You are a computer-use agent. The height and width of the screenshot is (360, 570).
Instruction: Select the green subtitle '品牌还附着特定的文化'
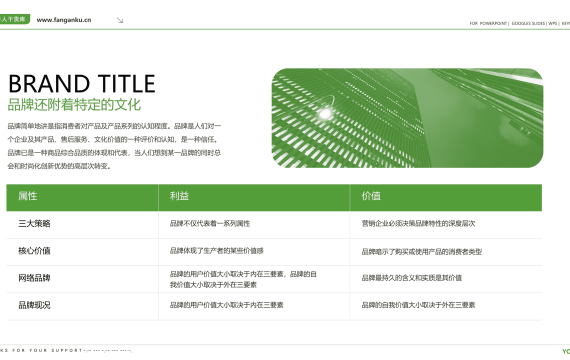pyautogui.click(x=74, y=105)
